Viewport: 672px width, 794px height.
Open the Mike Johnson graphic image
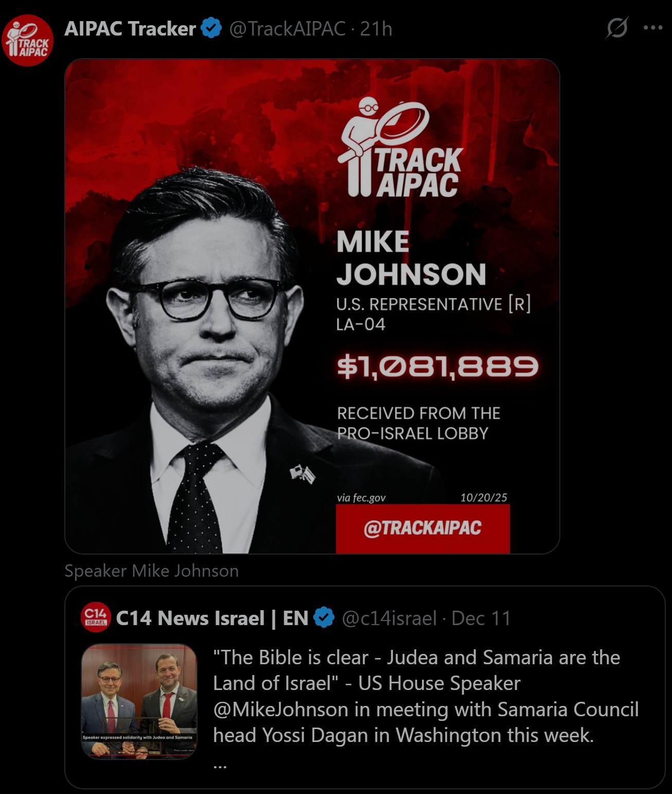pos(312,306)
